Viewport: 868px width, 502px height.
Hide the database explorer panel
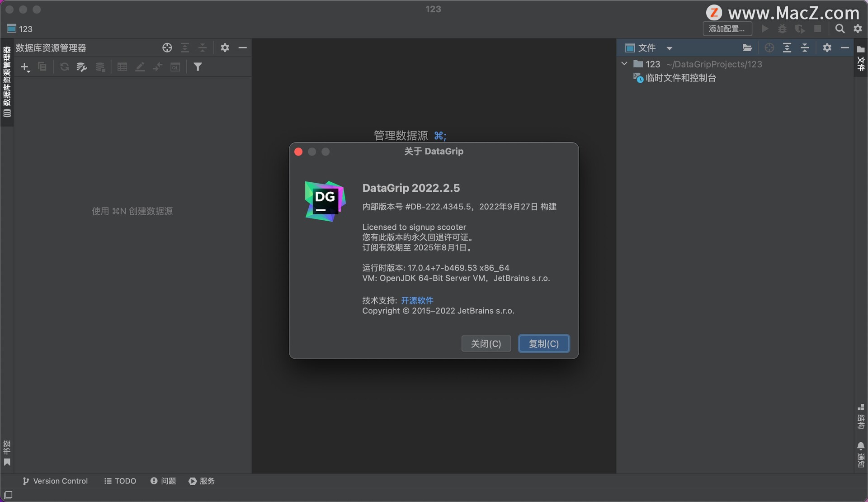tap(243, 47)
